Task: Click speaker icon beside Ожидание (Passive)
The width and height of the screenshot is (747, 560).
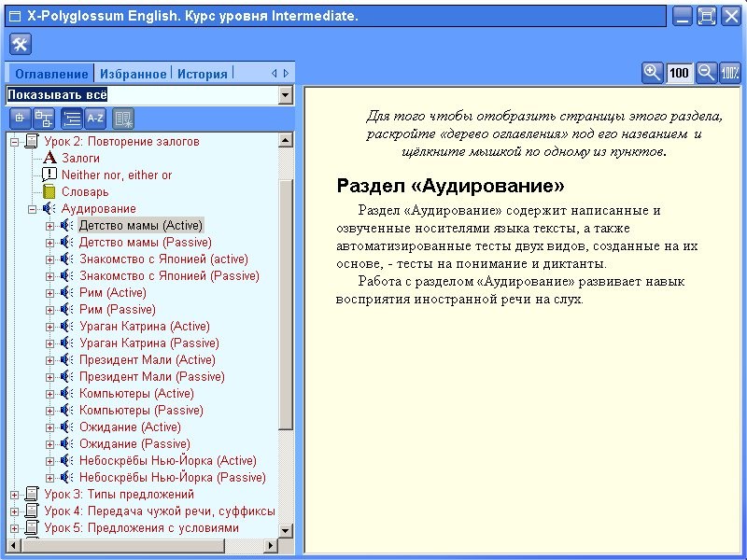Action: (66, 444)
